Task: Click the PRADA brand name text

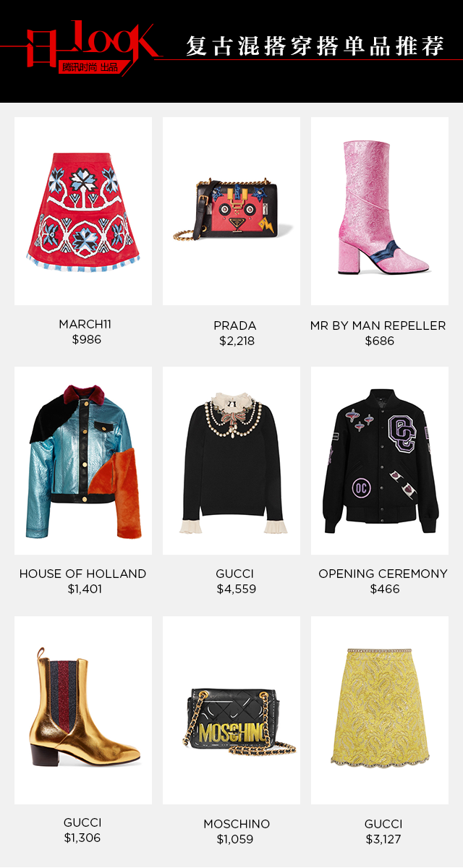Action: coord(235,325)
